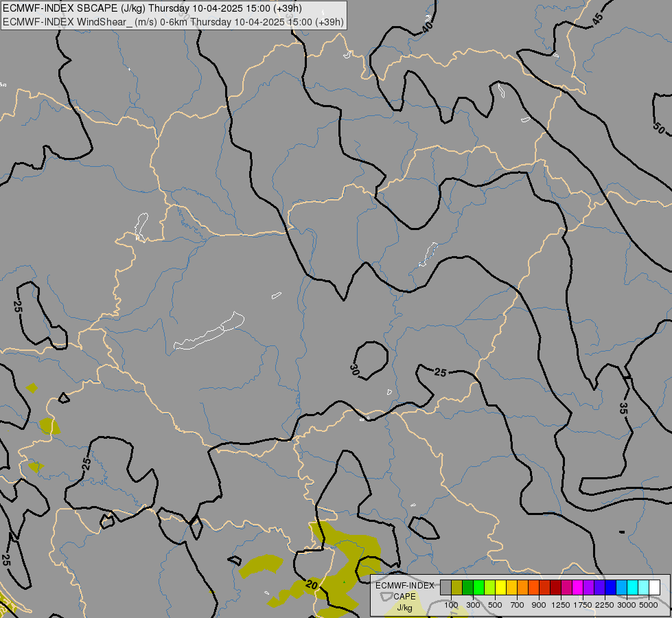Click the gray swatch in the CAPE legend

(x=445, y=588)
